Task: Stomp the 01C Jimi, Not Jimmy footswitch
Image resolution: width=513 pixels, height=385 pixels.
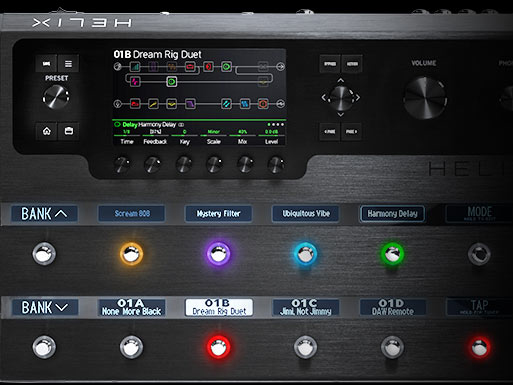Action: 305,347
